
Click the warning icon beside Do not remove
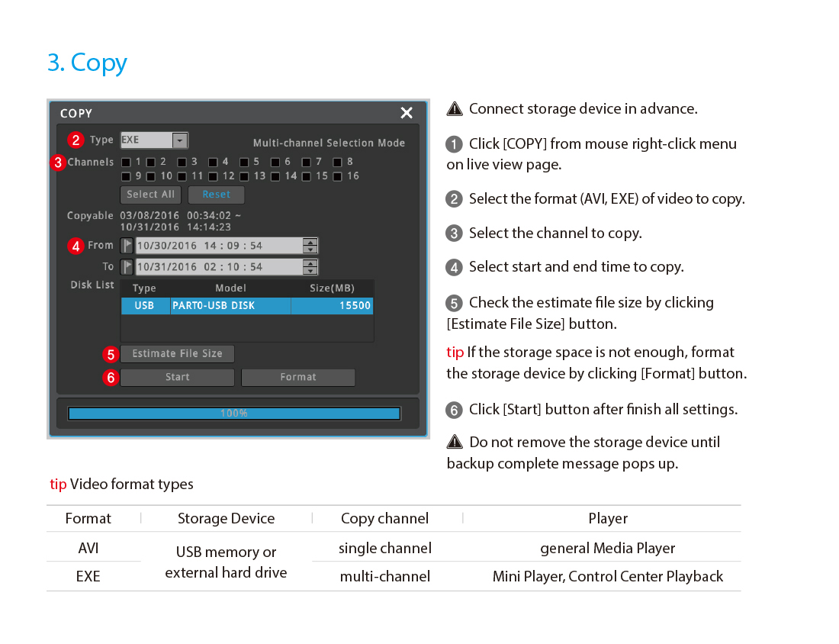pos(455,442)
